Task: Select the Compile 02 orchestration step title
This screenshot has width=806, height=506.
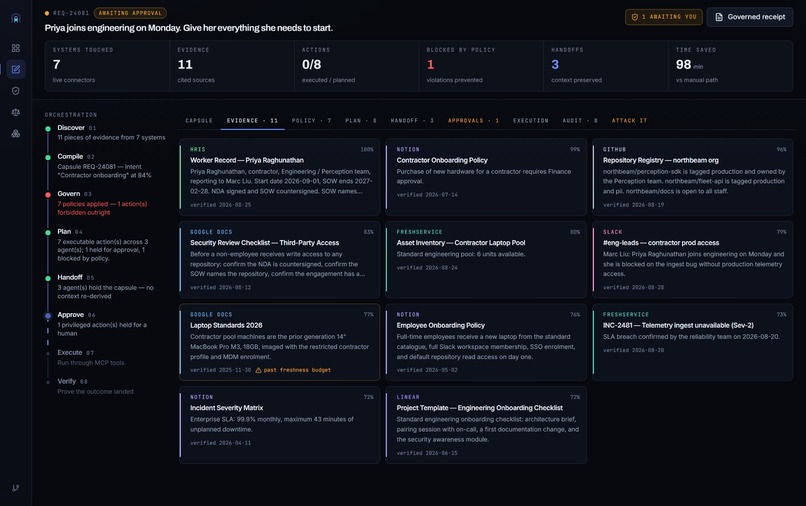Action: [x=76, y=157]
